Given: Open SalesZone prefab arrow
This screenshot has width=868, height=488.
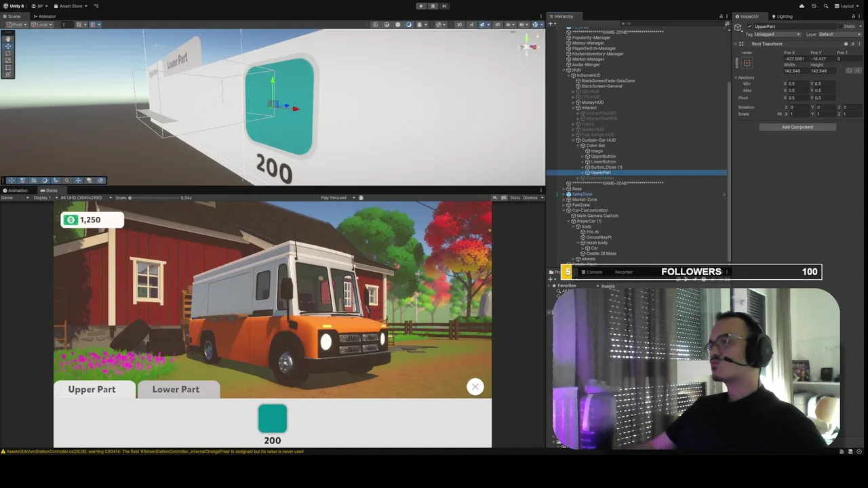Looking at the screenshot, I should tap(724, 195).
